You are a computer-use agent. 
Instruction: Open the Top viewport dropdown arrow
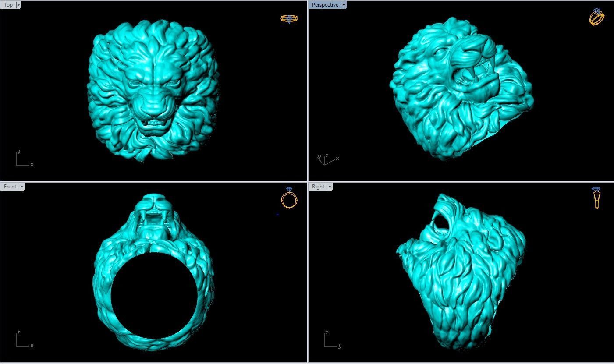click(x=18, y=5)
